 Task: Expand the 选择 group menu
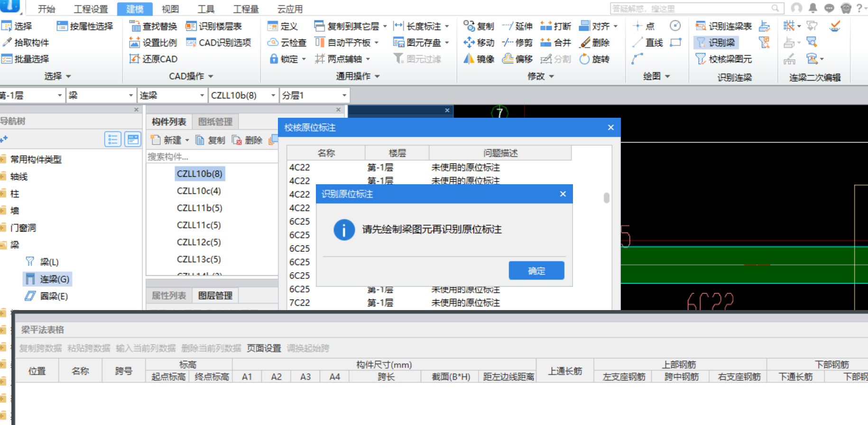[x=57, y=76]
